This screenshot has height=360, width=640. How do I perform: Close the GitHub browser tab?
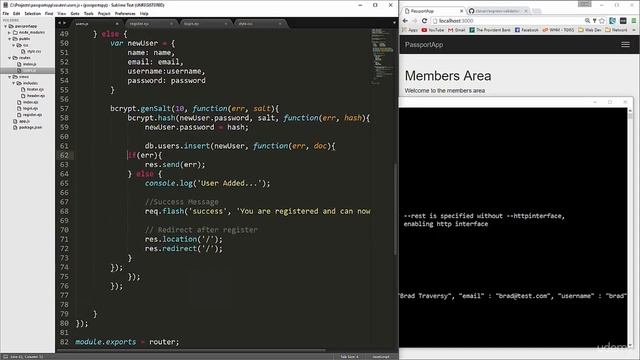click(x=526, y=11)
